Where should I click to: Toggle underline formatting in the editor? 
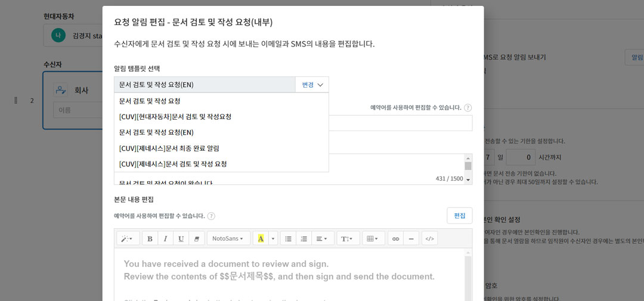(181, 238)
